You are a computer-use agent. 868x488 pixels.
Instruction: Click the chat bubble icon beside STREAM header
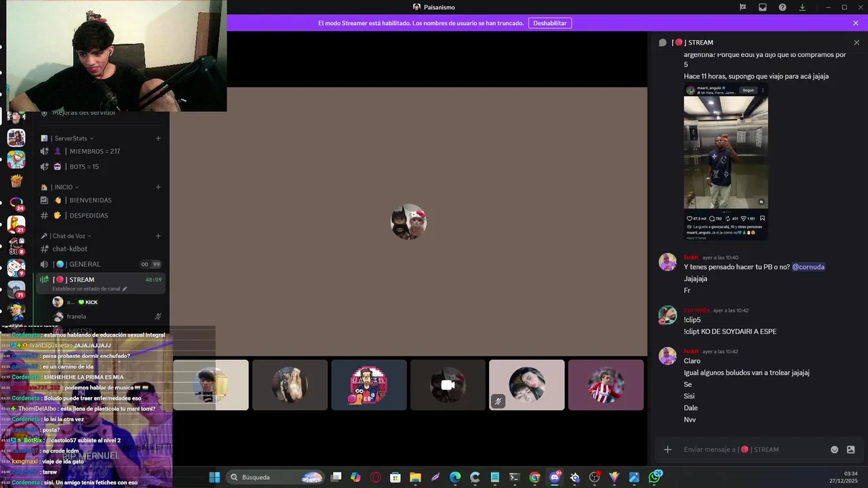point(663,42)
